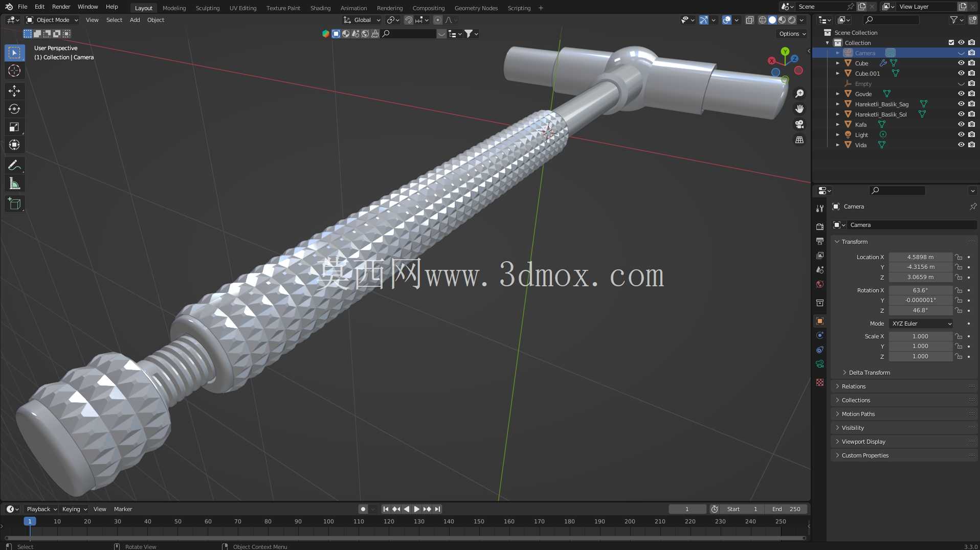Jump to the timeline end frame
Screen dimensions: 980x550
(437, 509)
